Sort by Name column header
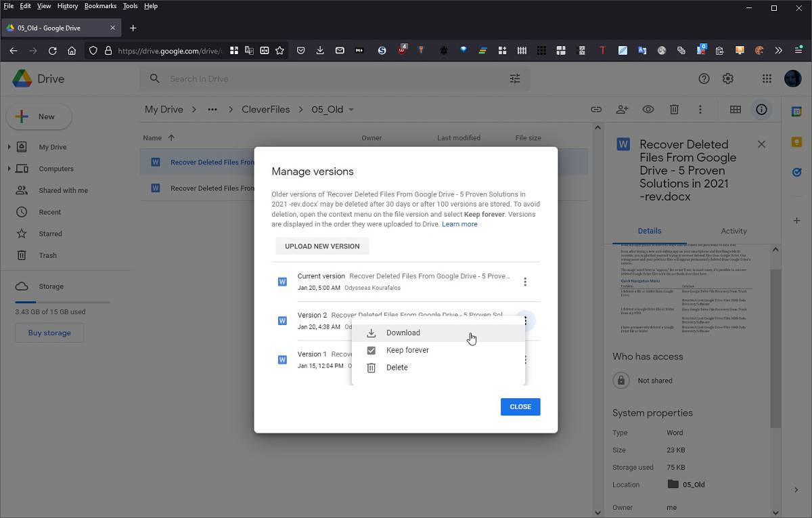This screenshot has height=518, width=812. point(152,137)
